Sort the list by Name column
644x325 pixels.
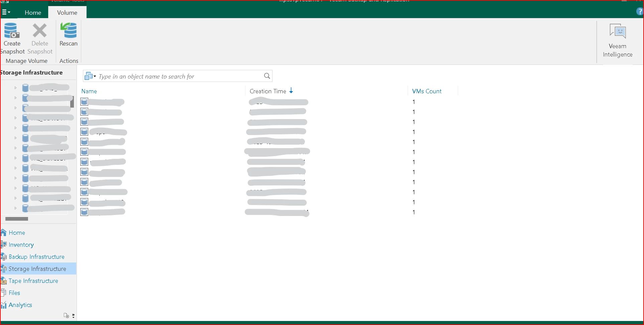click(89, 91)
